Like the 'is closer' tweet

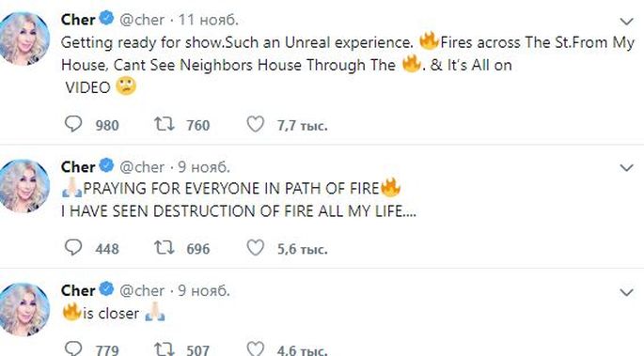coord(255,348)
